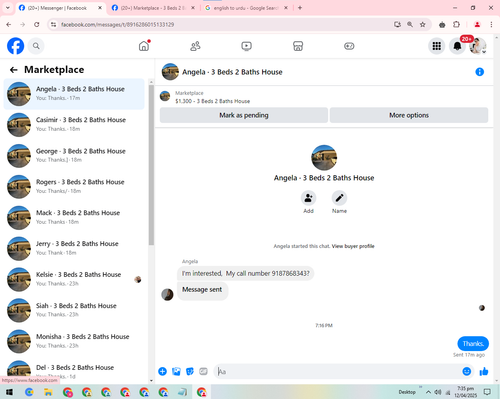Switch to english to urdu Google tab
This screenshot has width=500, height=399.
tap(246, 8)
